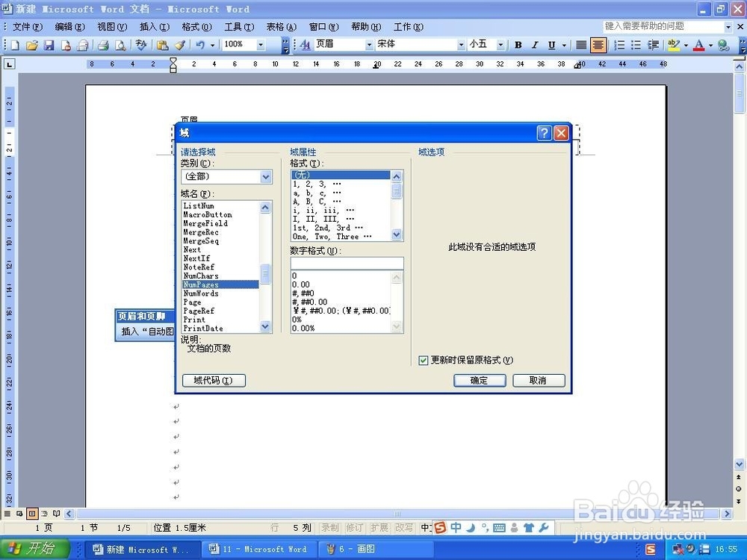Toggle 更新时保留原格式 checkbox

pos(423,361)
